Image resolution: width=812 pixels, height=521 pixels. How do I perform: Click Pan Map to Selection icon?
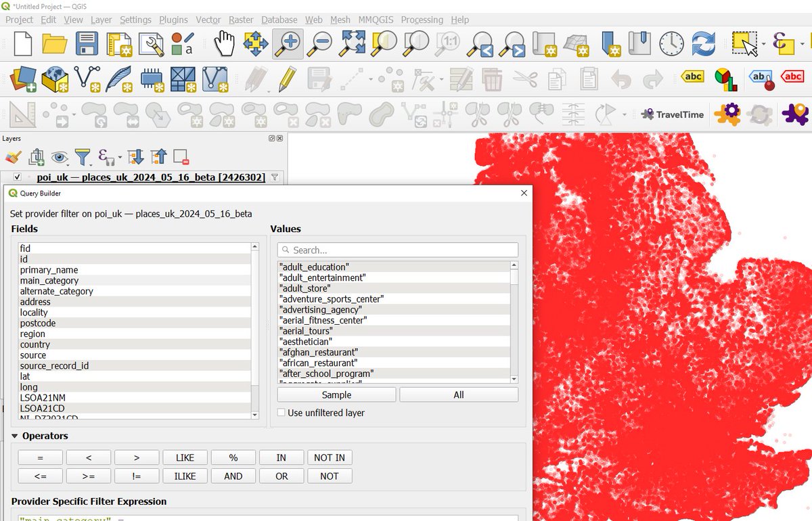click(x=256, y=44)
